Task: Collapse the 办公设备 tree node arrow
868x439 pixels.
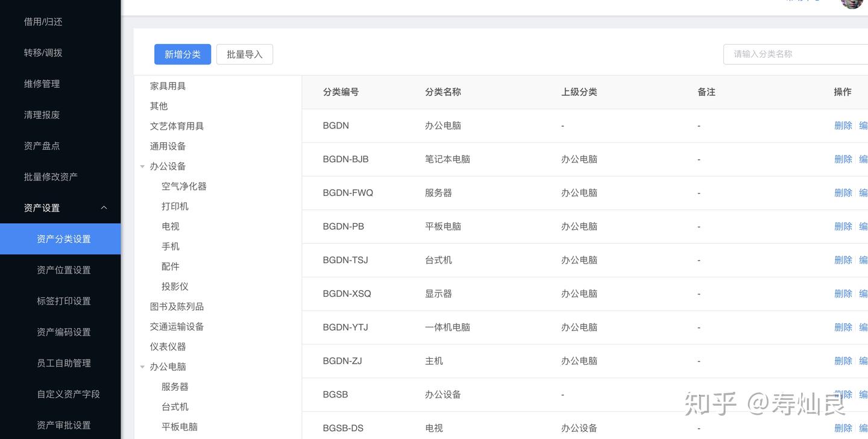Action: tap(142, 166)
